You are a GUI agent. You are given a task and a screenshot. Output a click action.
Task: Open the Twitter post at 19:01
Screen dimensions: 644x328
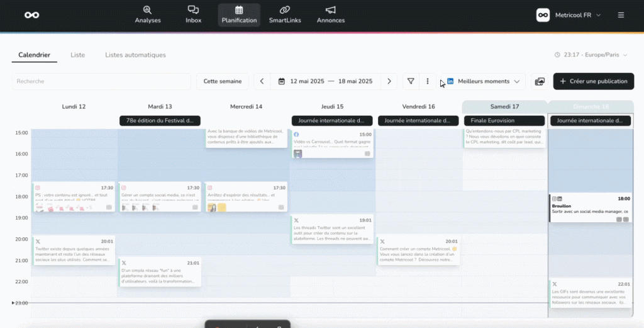(333, 229)
